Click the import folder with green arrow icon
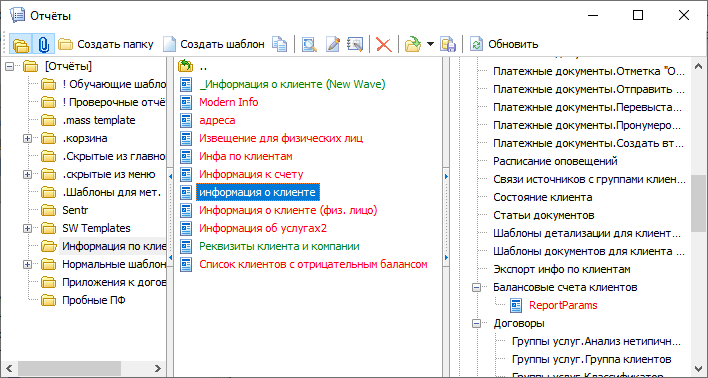This screenshot has height=378, width=708. [413, 44]
